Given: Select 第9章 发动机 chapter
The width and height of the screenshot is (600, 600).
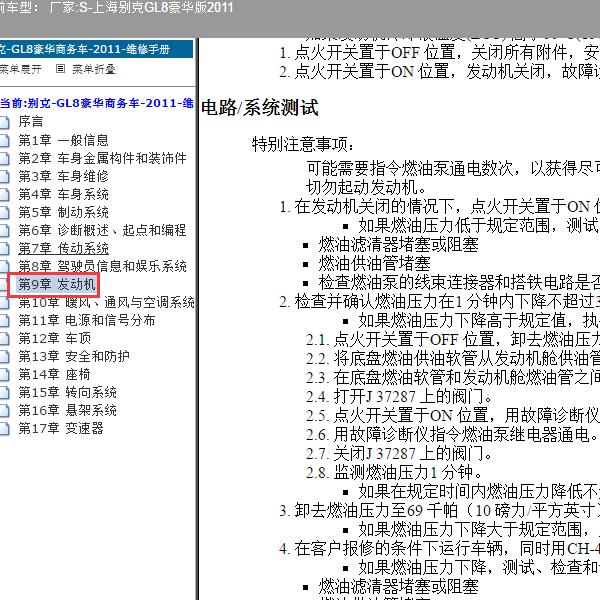Looking at the screenshot, I should click(57, 284).
